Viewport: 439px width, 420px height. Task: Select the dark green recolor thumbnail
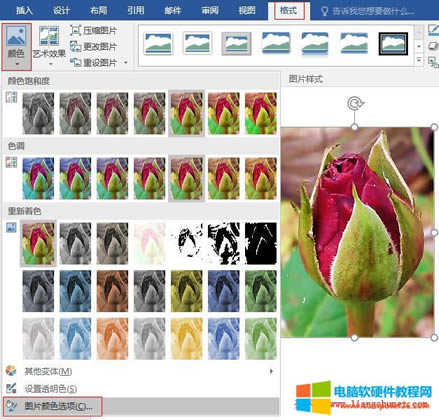point(261,291)
